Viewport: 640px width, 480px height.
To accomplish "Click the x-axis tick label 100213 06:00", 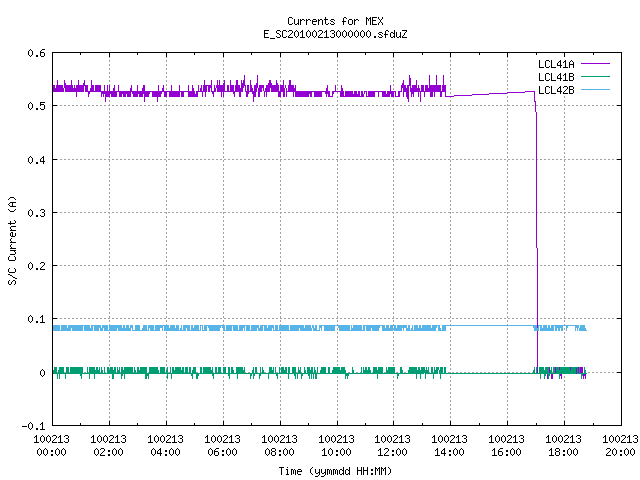I will 222,446.
